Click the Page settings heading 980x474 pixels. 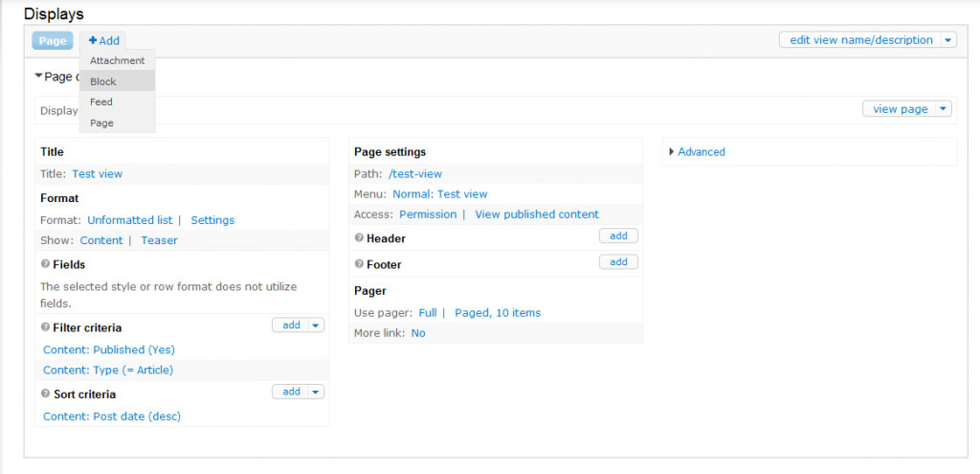point(390,152)
